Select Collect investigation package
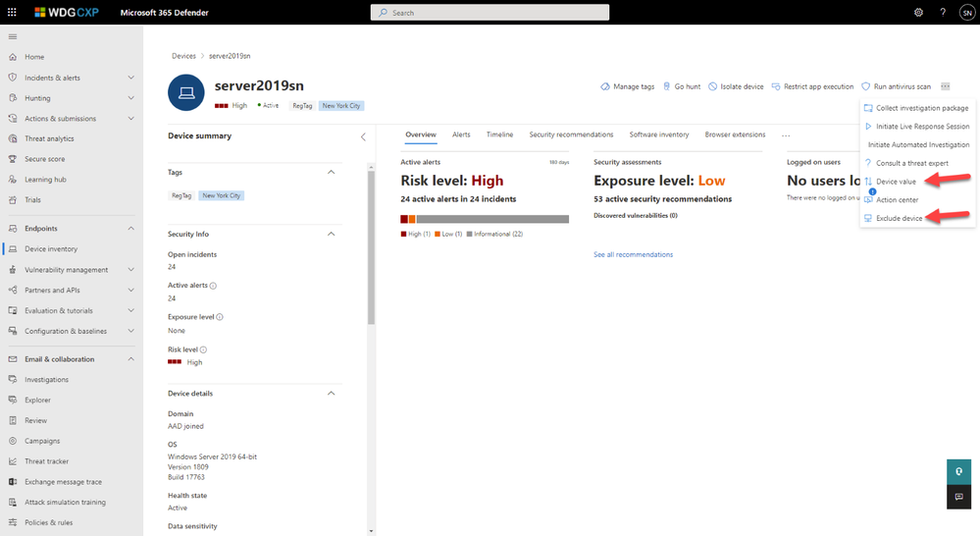 (917, 108)
